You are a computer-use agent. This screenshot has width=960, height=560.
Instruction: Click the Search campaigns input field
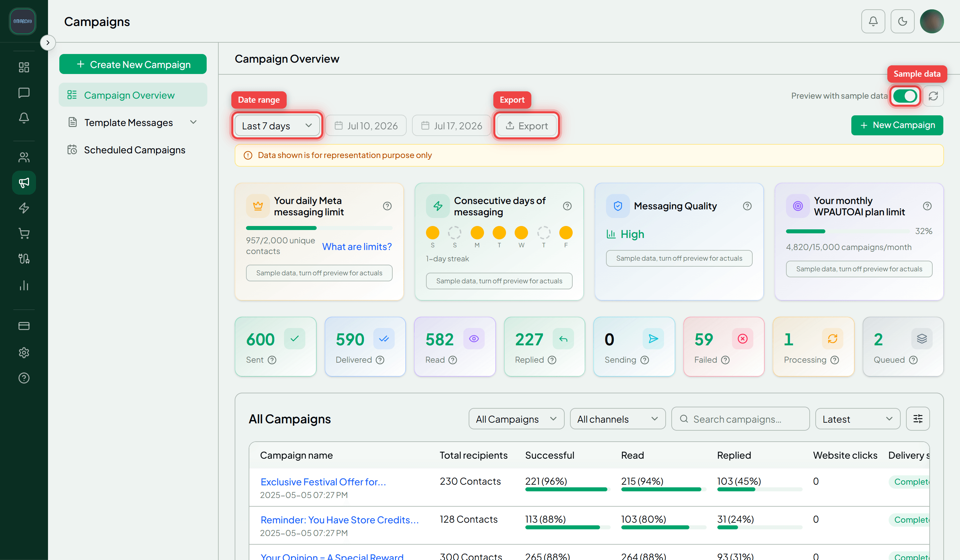click(x=740, y=419)
